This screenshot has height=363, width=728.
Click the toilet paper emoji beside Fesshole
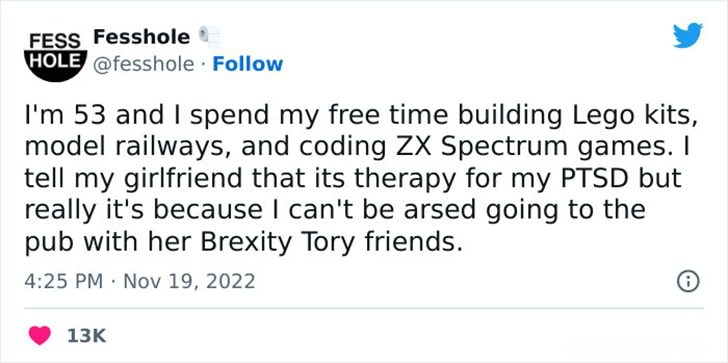pyautogui.click(x=209, y=38)
